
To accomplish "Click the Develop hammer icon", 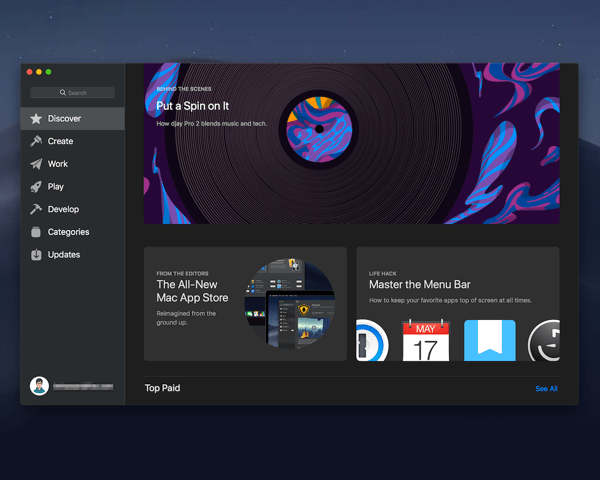I will [36, 209].
